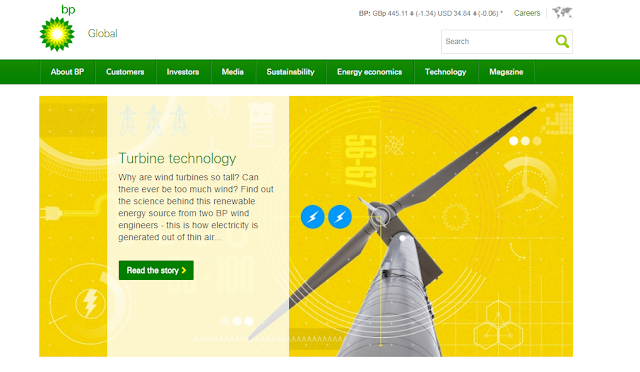Click the Turbine technology headline

177,158
